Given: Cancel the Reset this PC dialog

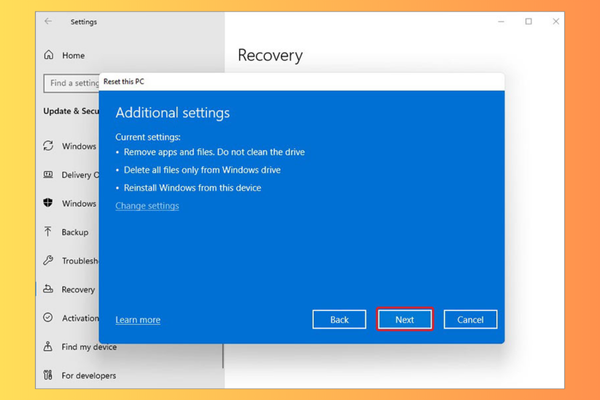Looking at the screenshot, I should click(x=470, y=319).
